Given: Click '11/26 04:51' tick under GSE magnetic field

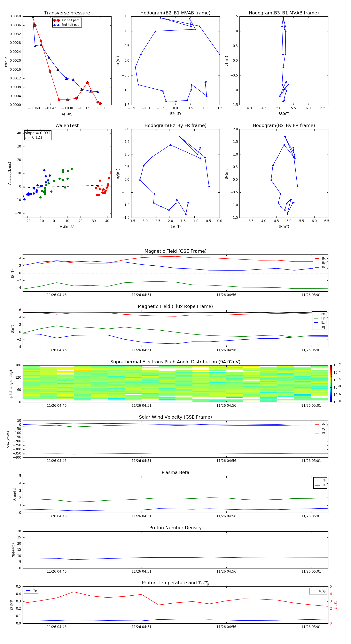Looking at the screenshot, I should (x=141, y=295).
